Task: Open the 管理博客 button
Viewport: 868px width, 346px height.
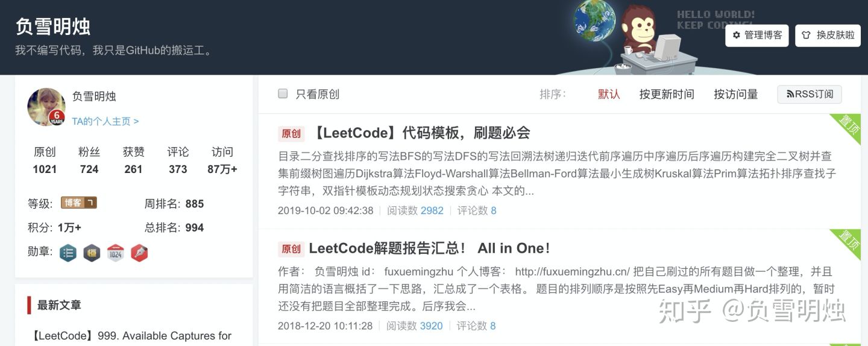Action: [757, 35]
